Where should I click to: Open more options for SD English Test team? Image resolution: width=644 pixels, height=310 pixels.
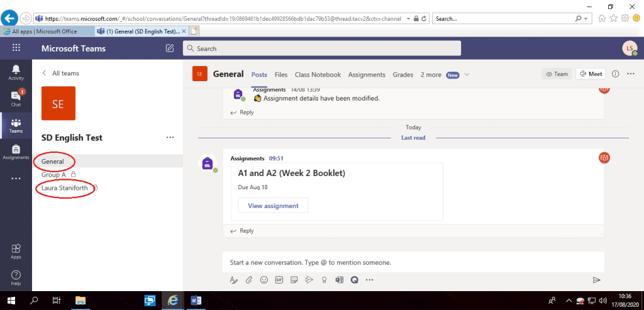pos(170,138)
